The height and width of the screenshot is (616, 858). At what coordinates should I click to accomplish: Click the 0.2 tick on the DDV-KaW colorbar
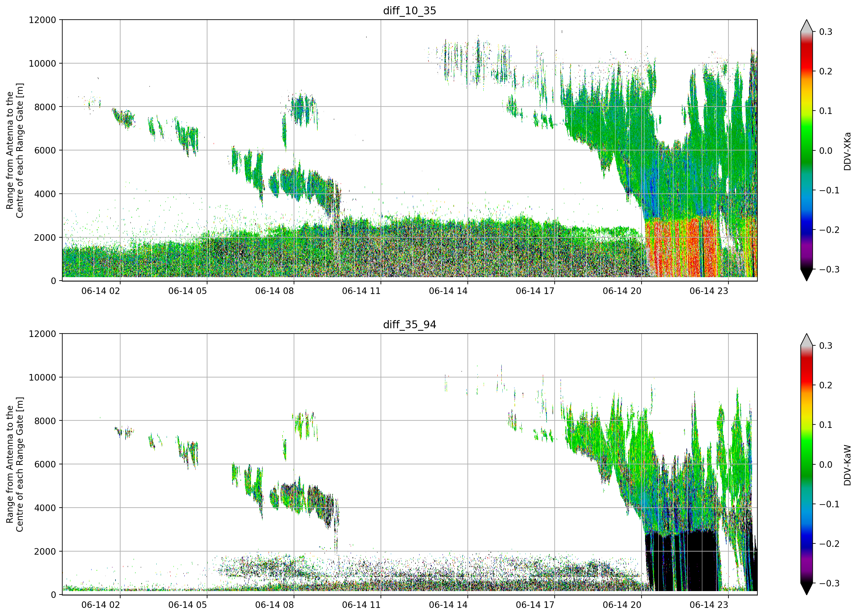(x=826, y=385)
